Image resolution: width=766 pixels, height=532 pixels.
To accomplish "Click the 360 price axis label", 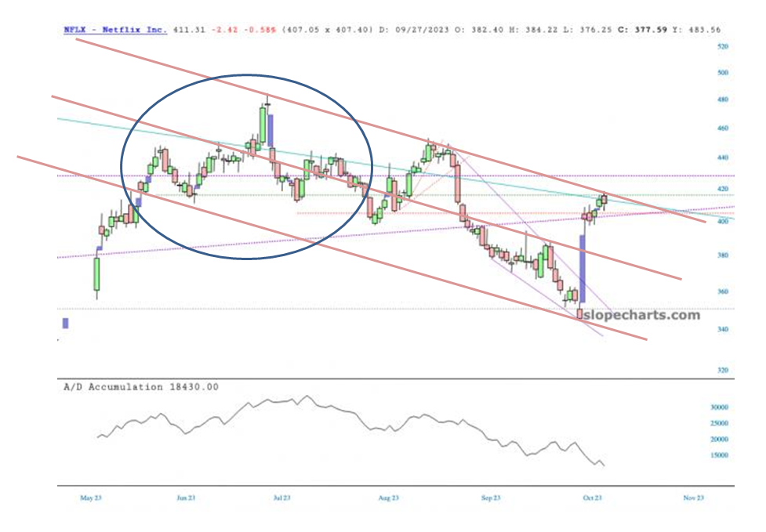I will coord(723,291).
